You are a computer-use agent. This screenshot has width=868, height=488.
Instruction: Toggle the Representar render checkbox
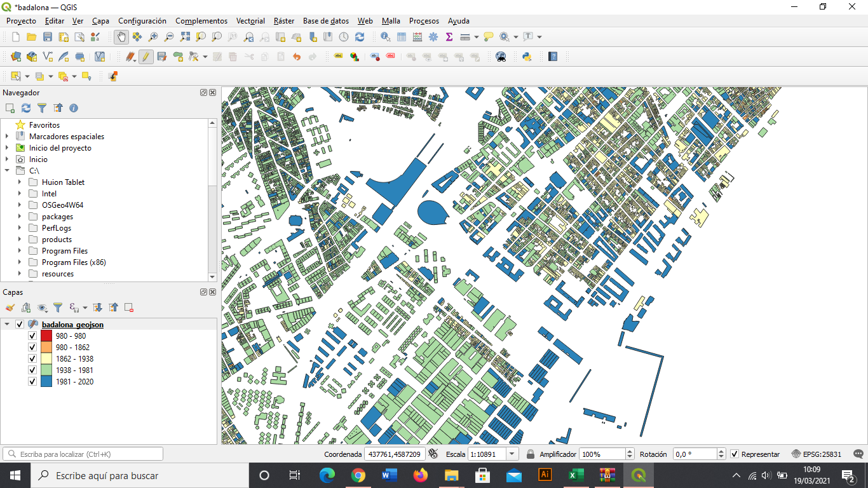click(x=735, y=454)
